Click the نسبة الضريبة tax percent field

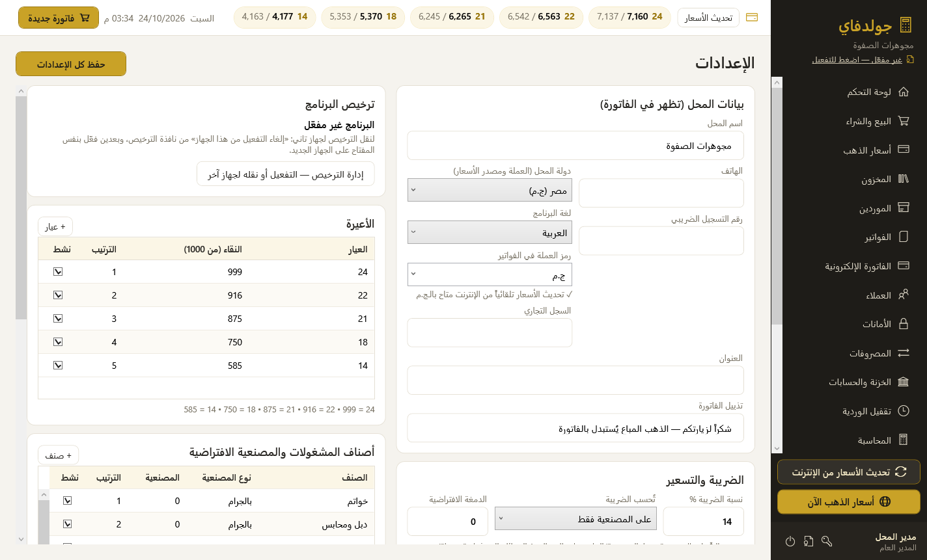(x=703, y=522)
